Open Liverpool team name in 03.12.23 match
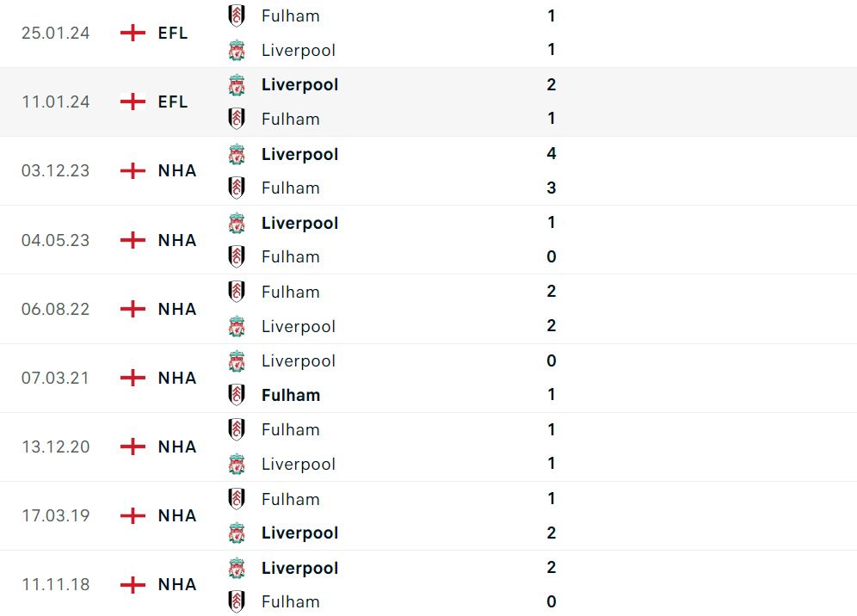 point(299,154)
